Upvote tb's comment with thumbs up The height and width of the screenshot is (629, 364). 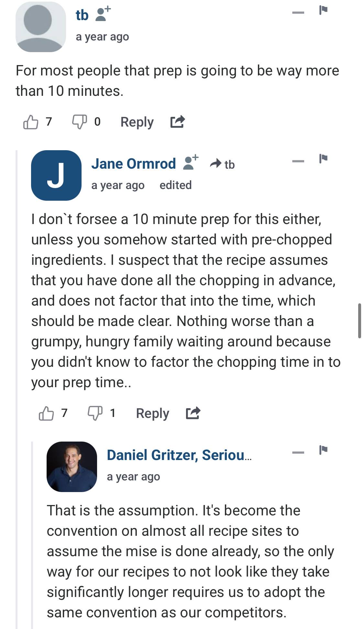(30, 122)
